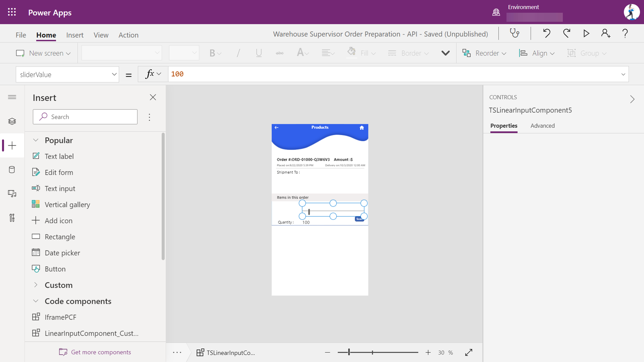Screen dimensions: 644x362
Task: Open the Share pane with the person icon
Action: 605,33
